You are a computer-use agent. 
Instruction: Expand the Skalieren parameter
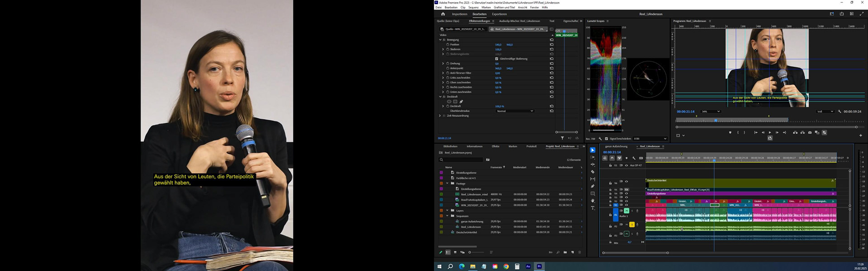(x=443, y=49)
